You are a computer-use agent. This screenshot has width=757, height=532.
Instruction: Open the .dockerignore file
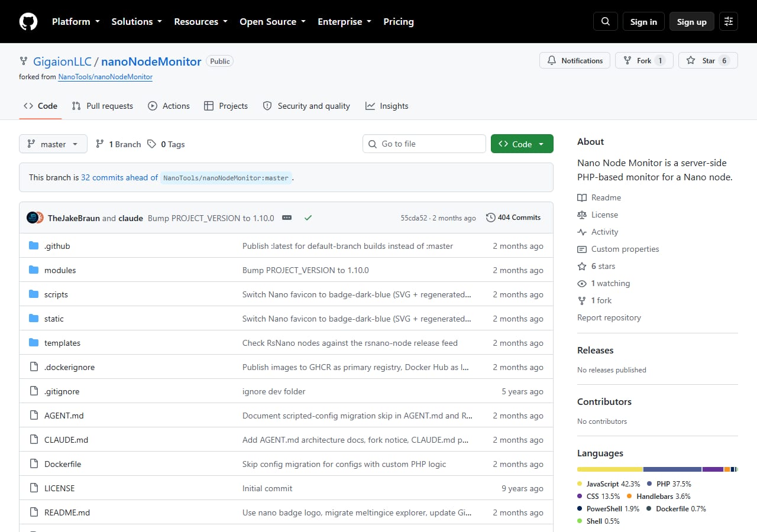[x=69, y=367]
